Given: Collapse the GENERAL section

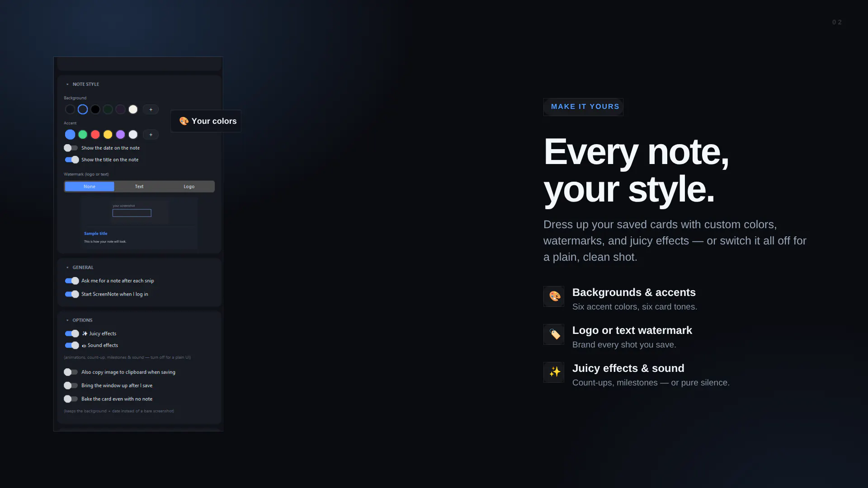Looking at the screenshot, I should click(x=67, y=267).
